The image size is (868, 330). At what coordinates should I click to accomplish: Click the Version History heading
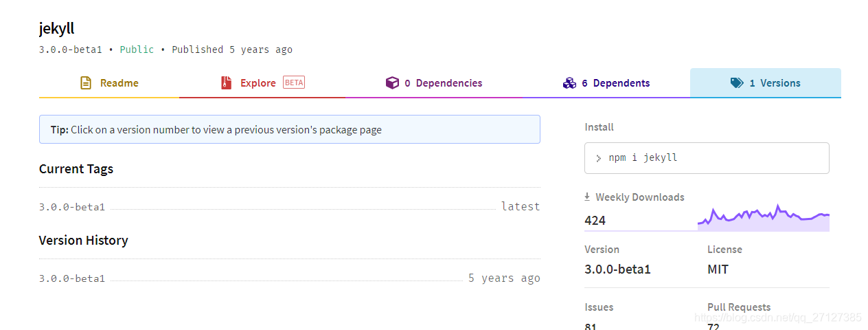tap(84, 241)
